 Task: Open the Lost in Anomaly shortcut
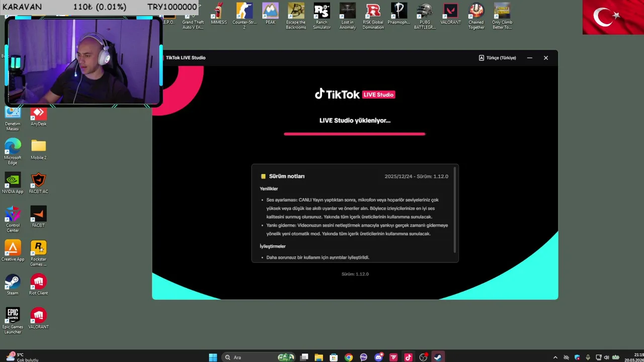(348, 16)
